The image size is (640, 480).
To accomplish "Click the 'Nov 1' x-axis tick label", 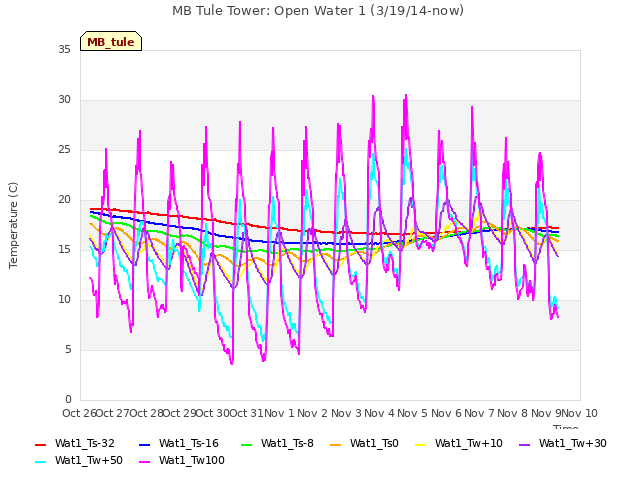I will (x=280, y=413).
